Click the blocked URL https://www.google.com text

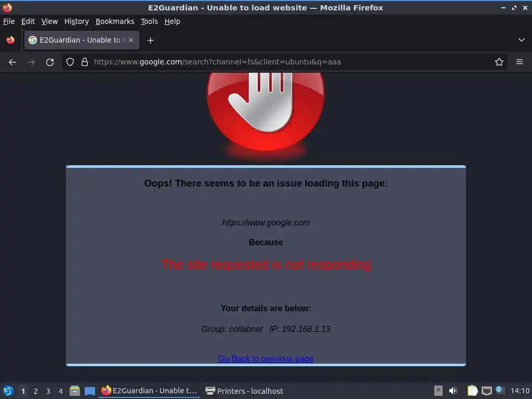tap(266, 222)
